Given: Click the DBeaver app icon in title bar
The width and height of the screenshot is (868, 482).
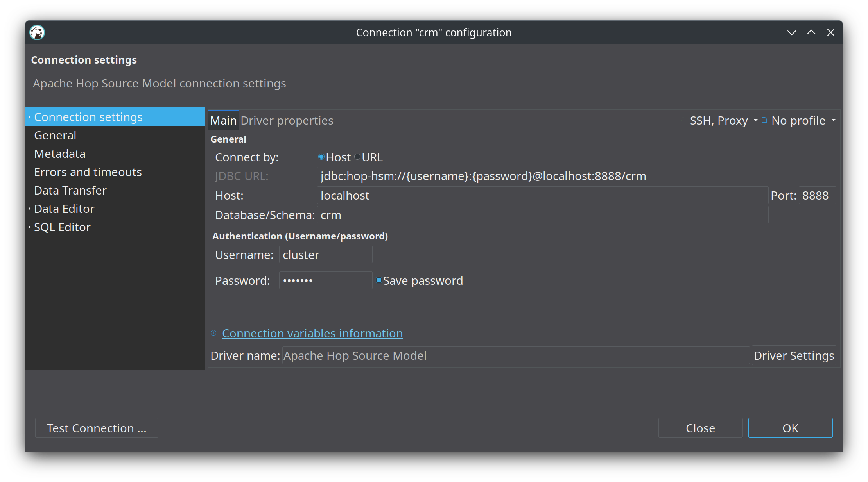Looking at the screenshot, I should click(37, 32).
